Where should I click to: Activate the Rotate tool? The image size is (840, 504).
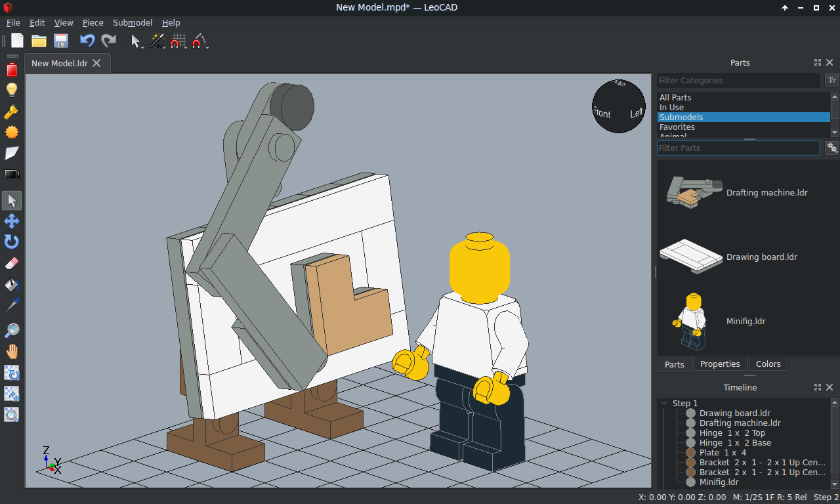click(x=12, y=242)
